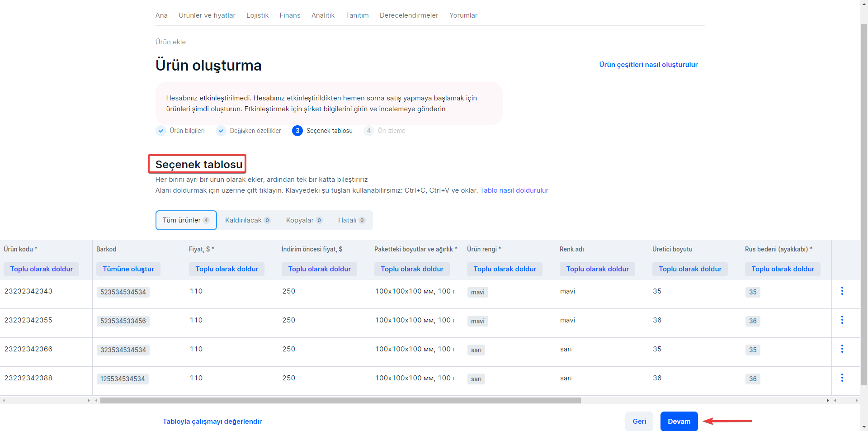Select product code cell 23232342343
This screenshot has width=868, height=431.
(46, 294)
